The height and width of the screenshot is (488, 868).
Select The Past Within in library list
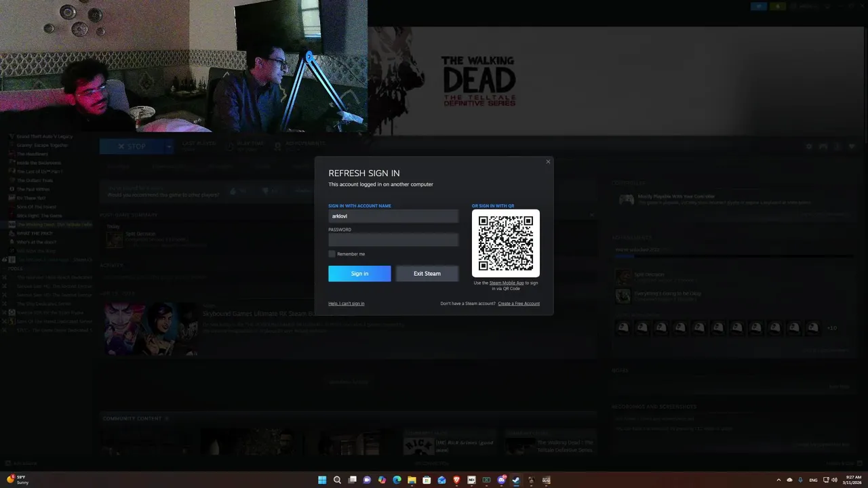(x=33, y=189)
